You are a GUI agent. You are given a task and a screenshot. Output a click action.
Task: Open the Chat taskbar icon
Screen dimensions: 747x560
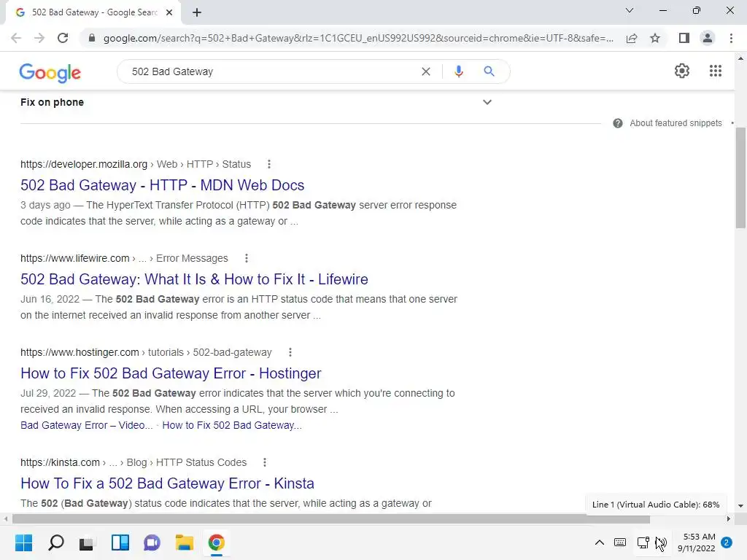tap(152, 542)
